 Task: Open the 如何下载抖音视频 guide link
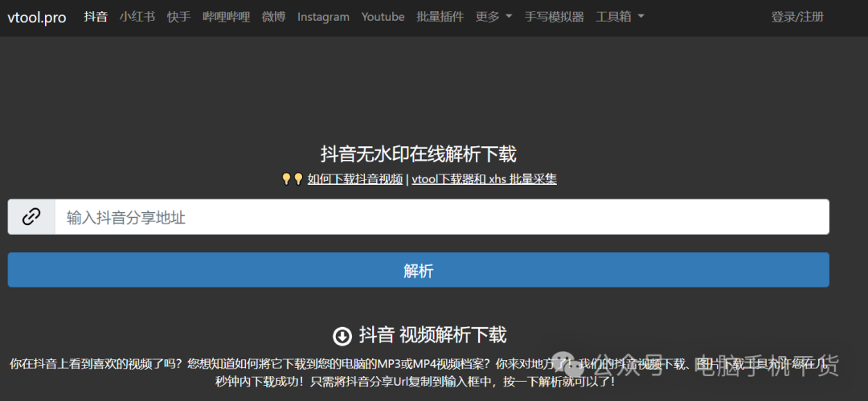tap(355, 179)
